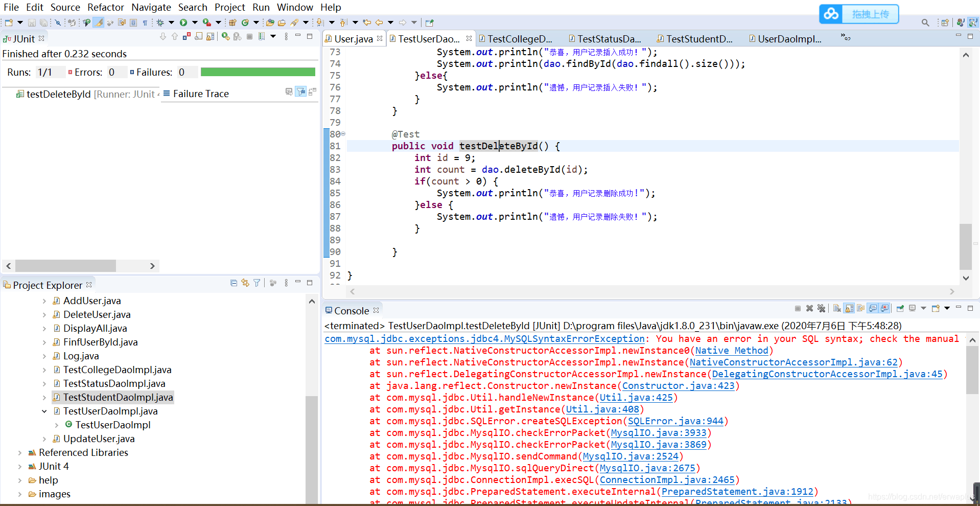Click the Open Task folder icon
Image resolution: width=980 pixels, height=506 pixels.
coord(282,22)
